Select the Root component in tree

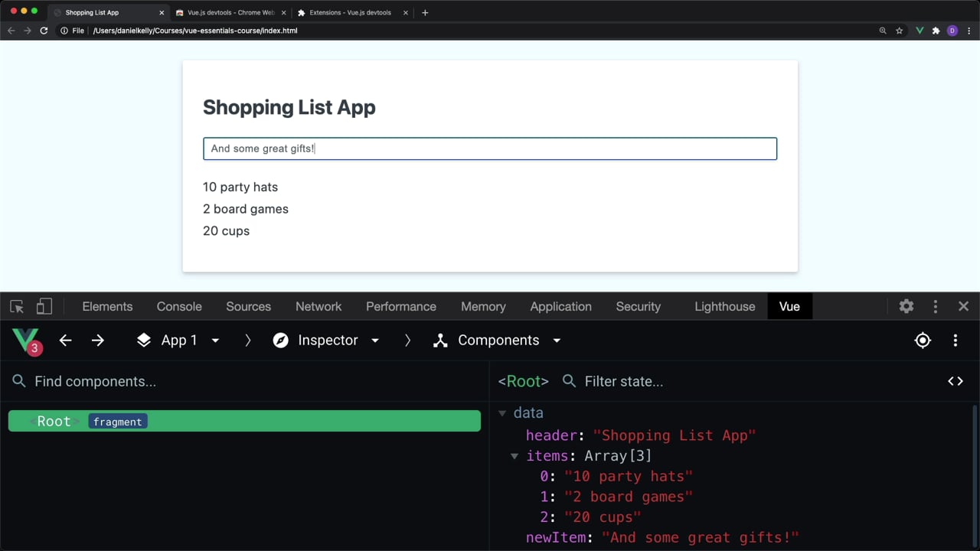[244, 421]
